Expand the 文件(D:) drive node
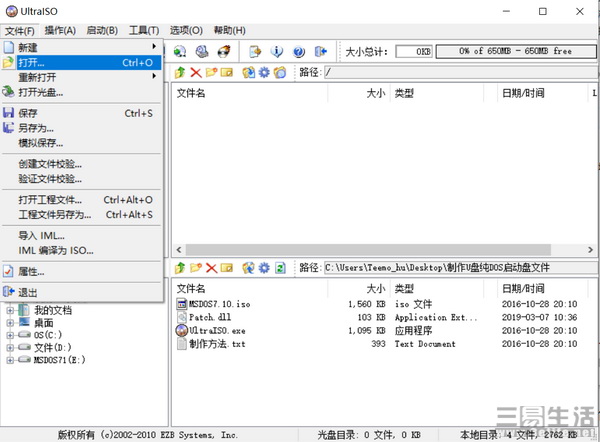Viewport: 600px width, 442px height. pyautogui.click(x=10, y=347)
